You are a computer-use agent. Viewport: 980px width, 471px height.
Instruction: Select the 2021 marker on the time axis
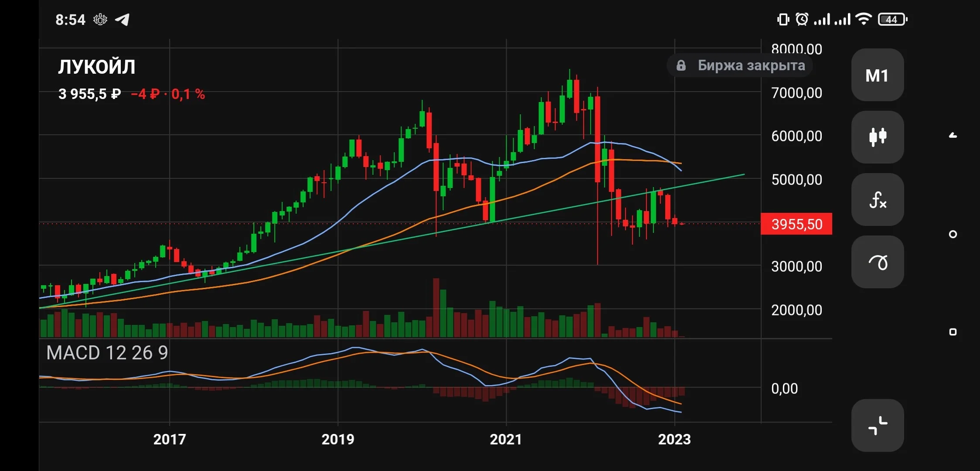[x=506, y=439]
